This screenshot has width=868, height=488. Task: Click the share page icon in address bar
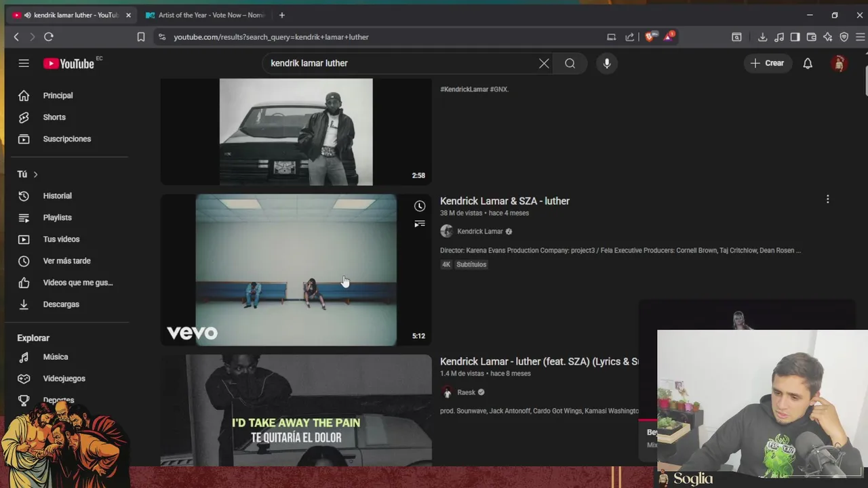coord(630,37)
